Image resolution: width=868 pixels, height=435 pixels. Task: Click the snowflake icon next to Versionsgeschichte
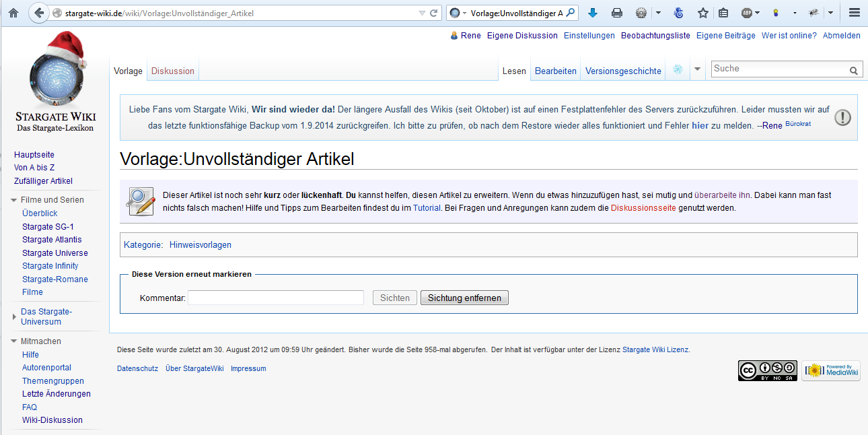[x=678, y=70]
